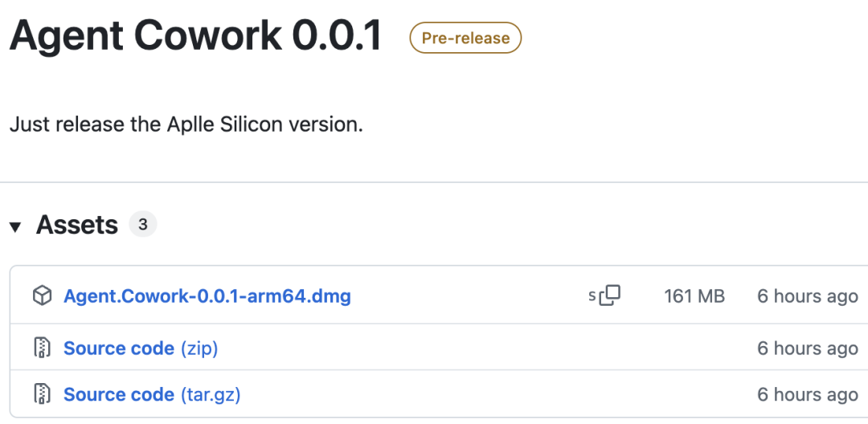Click the Assets count badge showing 3

click(142, 225)
